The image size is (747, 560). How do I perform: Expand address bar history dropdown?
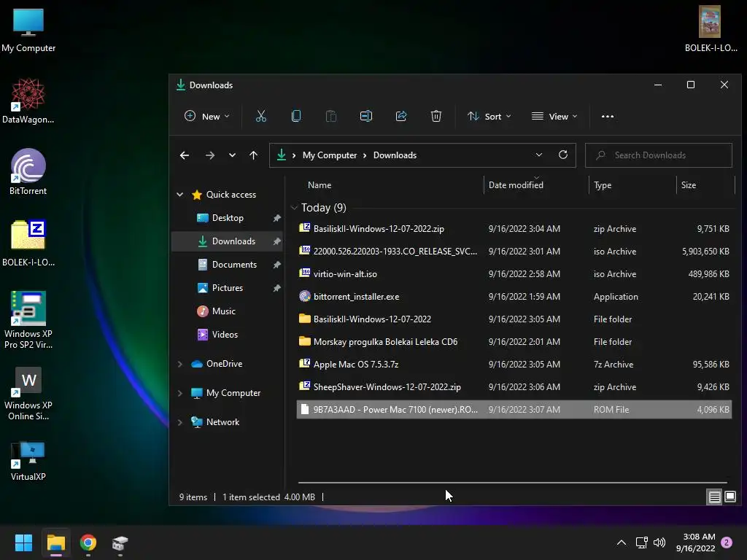(x=539, y=155)
